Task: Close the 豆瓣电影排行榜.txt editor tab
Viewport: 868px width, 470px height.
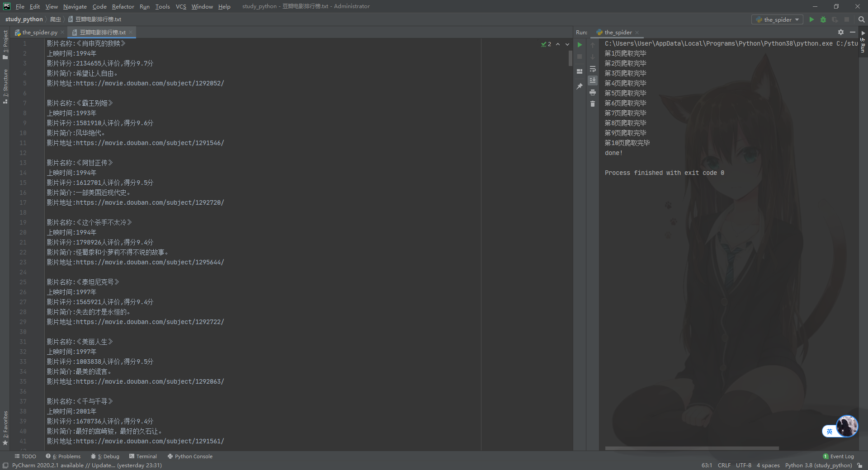Action: [x=131, y=33]
